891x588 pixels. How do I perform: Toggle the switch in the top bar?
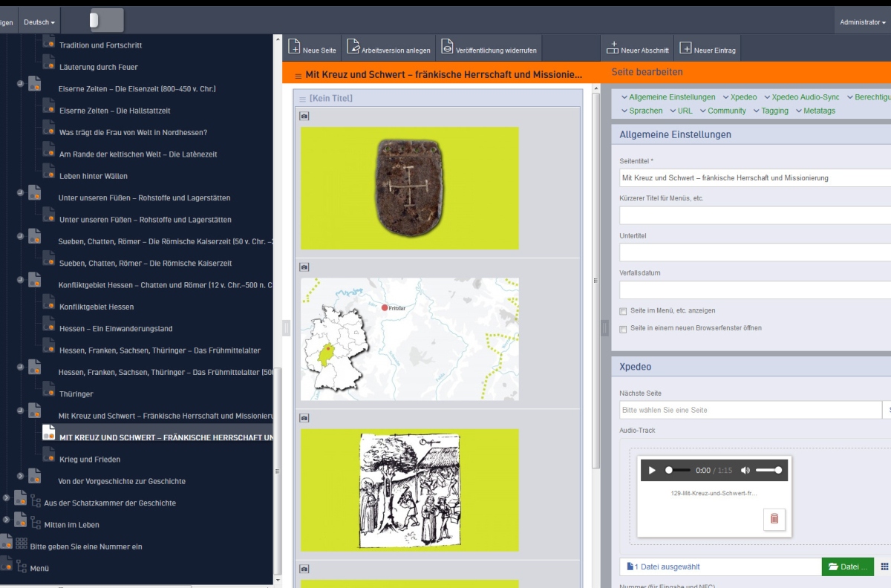[107, 21]
